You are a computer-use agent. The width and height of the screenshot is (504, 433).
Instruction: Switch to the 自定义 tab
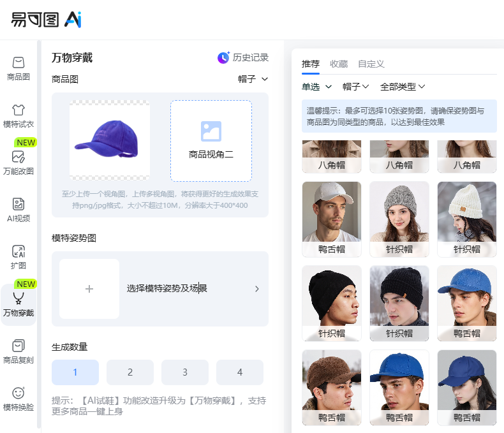(x=371, y=64)
